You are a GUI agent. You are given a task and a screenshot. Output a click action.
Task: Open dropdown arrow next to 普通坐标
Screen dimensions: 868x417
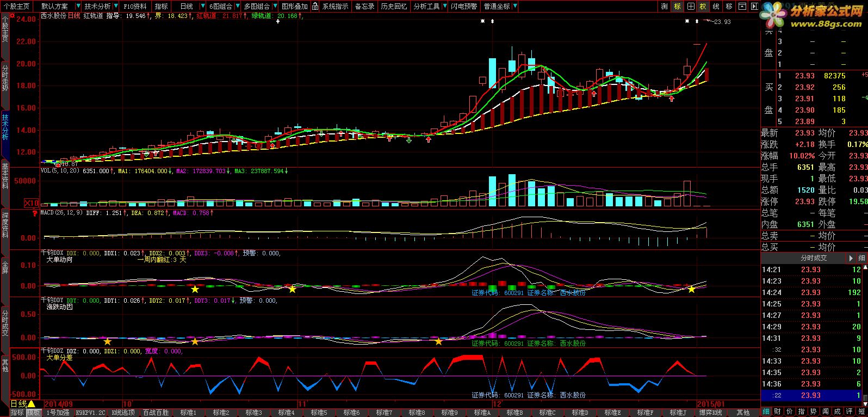(514, 7)
